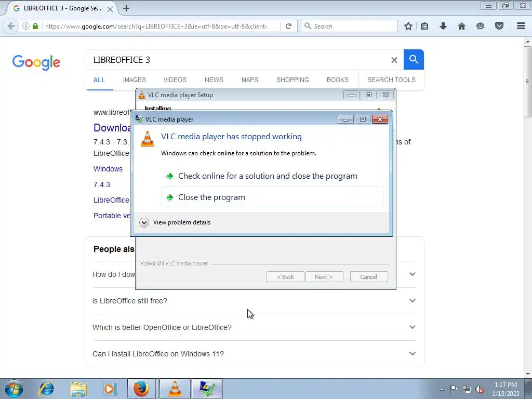This screenshot has height=399, width=532.
Task: Show hidden tray icons arrow
Action: (442, 389)
